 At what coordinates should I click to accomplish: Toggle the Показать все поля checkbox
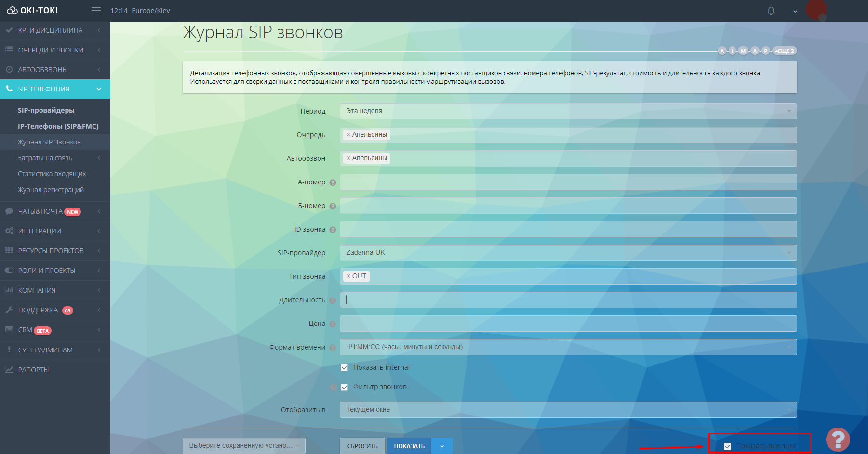(728, 446)
